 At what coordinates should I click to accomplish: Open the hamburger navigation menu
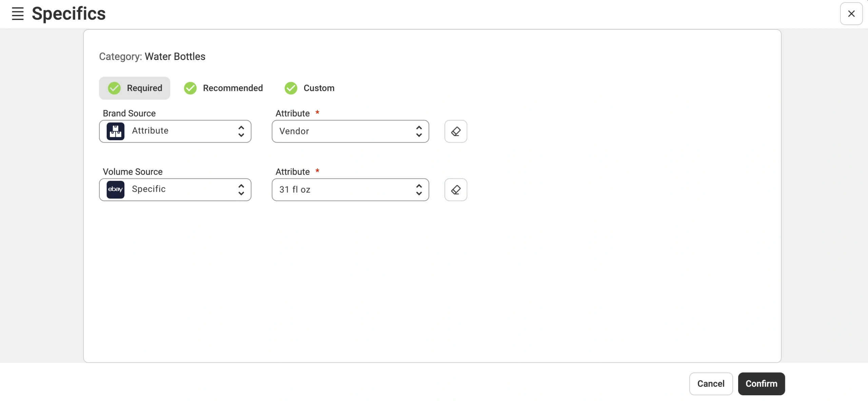[17, 14]
